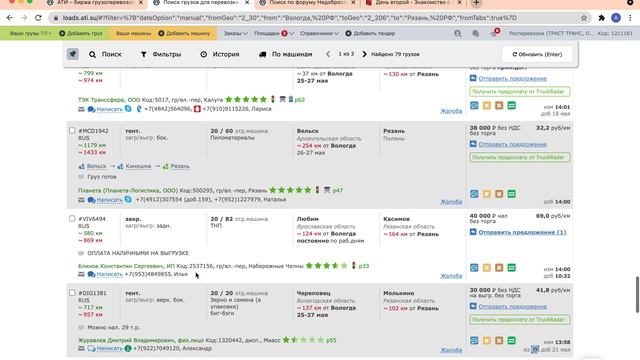
Task: Open the Ваши машины tab
Action: [x=133, y=33]
